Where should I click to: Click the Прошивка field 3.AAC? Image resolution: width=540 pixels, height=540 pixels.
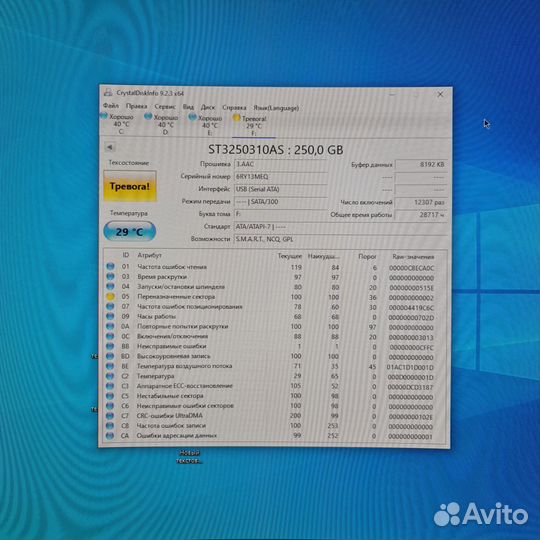pos(280,164)
